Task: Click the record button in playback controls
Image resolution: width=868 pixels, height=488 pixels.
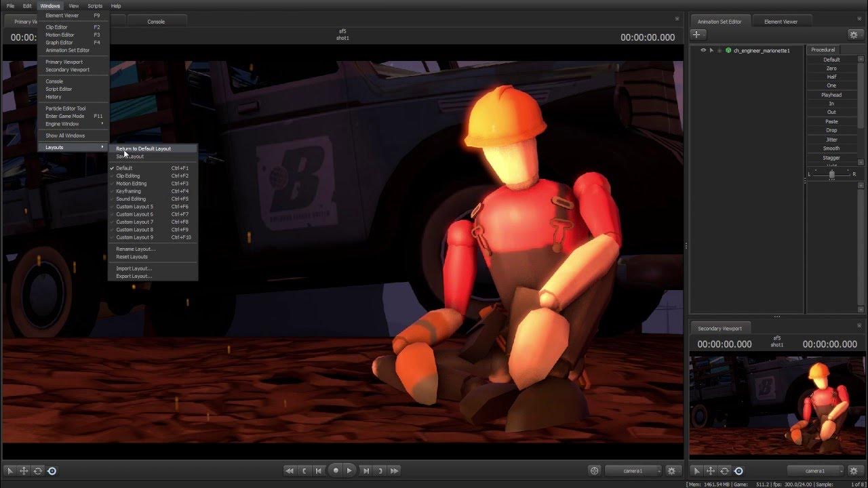Action: coord(335,470)
